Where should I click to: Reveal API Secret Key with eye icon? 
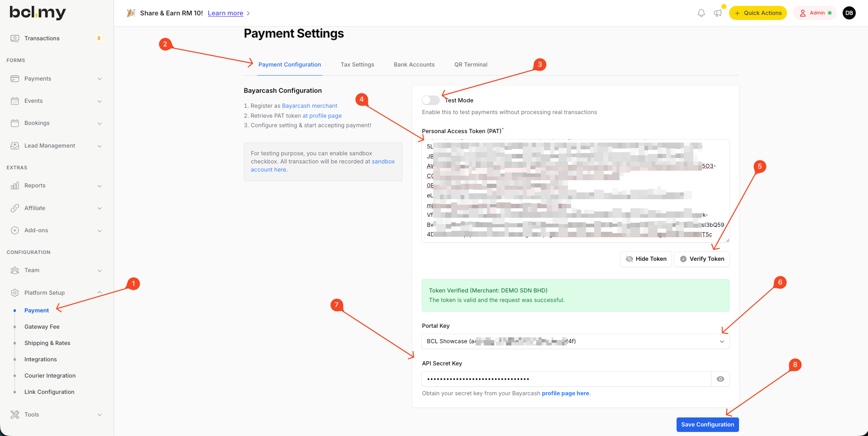coord(720,379)
